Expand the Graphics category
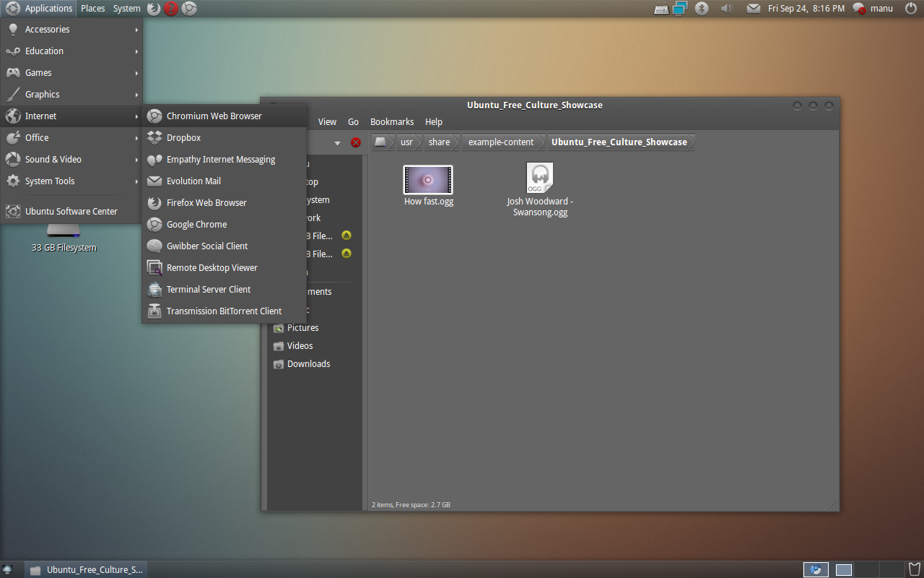This screenshot has width=924, height=578. coord(71,95)
